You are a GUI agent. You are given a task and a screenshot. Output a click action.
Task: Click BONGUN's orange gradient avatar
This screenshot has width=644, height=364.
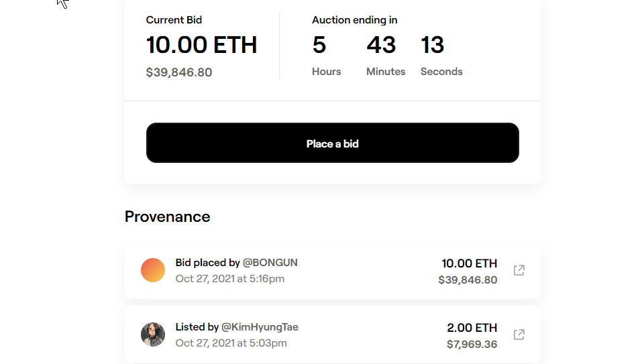click(153, 270)
